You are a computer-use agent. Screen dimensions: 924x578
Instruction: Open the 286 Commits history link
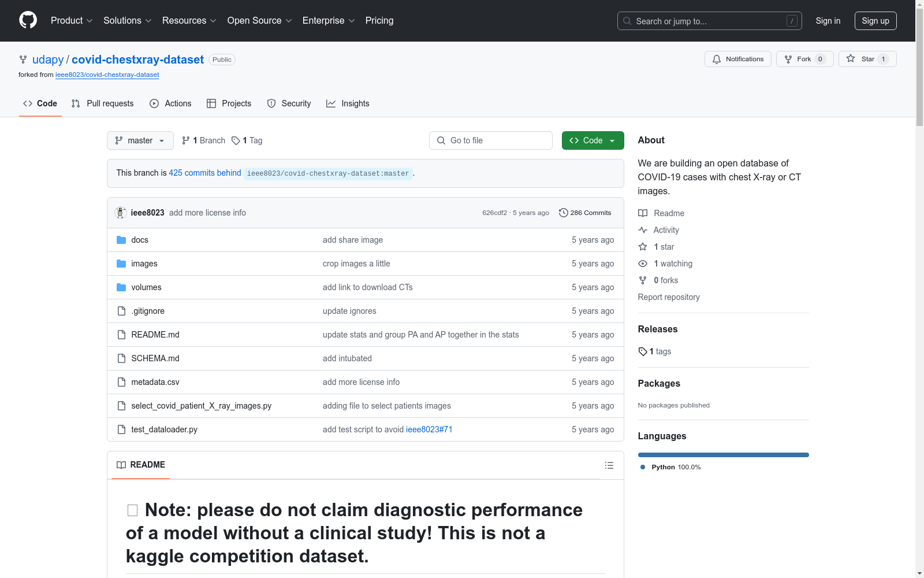click(585, 213)
